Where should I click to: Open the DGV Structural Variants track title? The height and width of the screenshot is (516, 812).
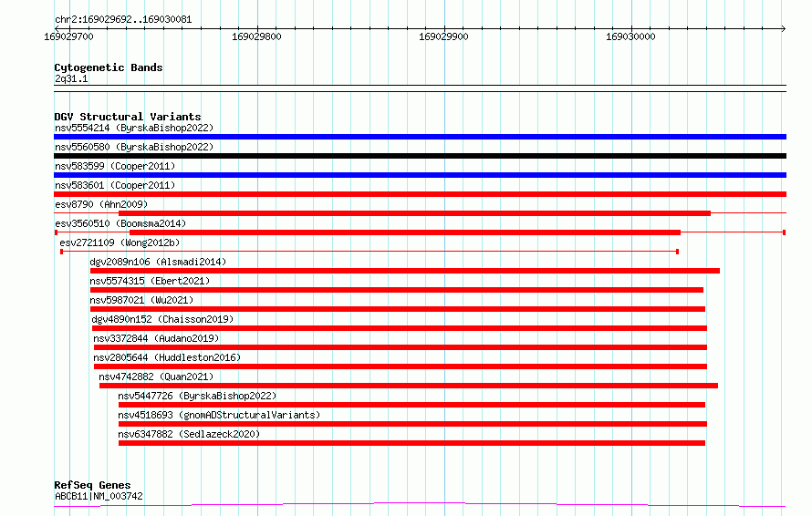[128, 117]
